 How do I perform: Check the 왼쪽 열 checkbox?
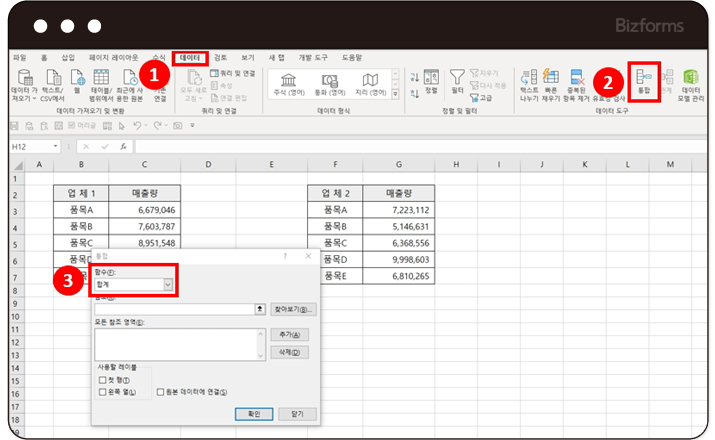(x=103, y=392)
